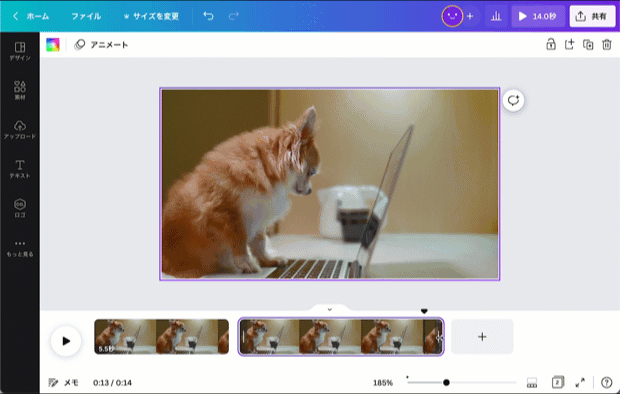Image resolution: width=620 pixels, height=394 pixels.
Task: Open the analytics bar chart icon
Action: [496, 16]
